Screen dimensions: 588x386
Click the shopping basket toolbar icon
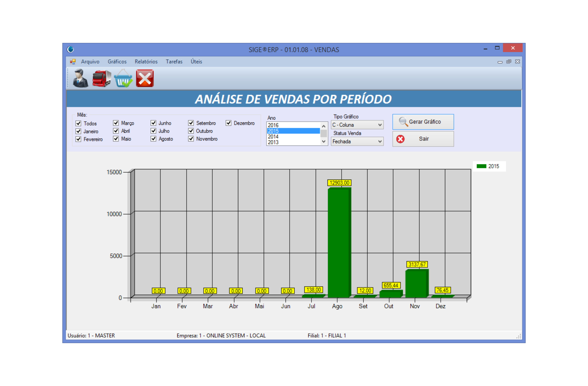pyautogui.click(x=123, y=78)
